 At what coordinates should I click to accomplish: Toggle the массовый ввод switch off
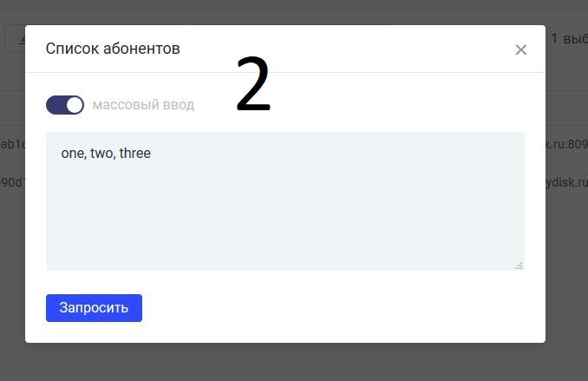65,105
